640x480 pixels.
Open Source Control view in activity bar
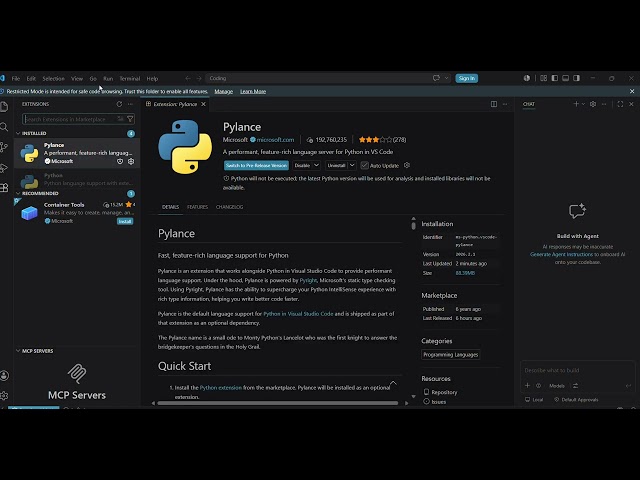click(4, 147)
